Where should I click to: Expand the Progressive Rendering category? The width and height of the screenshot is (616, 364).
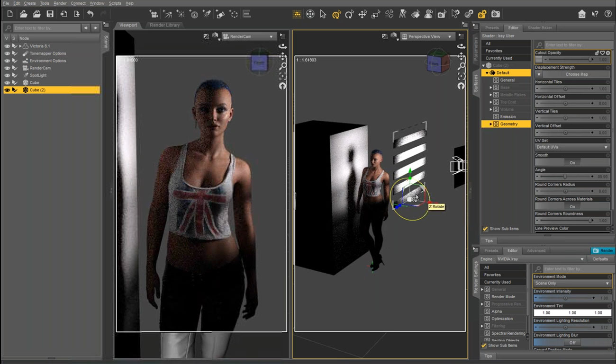click(x=482, y=304)
